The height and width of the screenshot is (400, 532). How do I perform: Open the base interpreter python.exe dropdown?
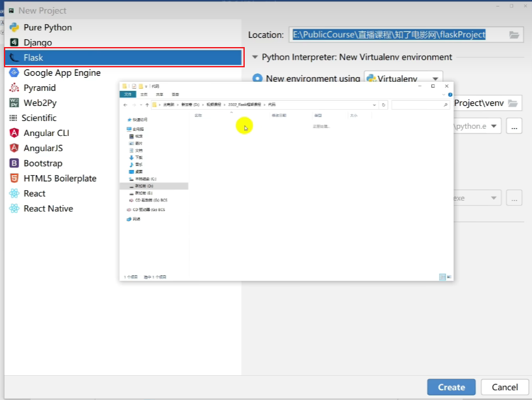click(493, 126)
